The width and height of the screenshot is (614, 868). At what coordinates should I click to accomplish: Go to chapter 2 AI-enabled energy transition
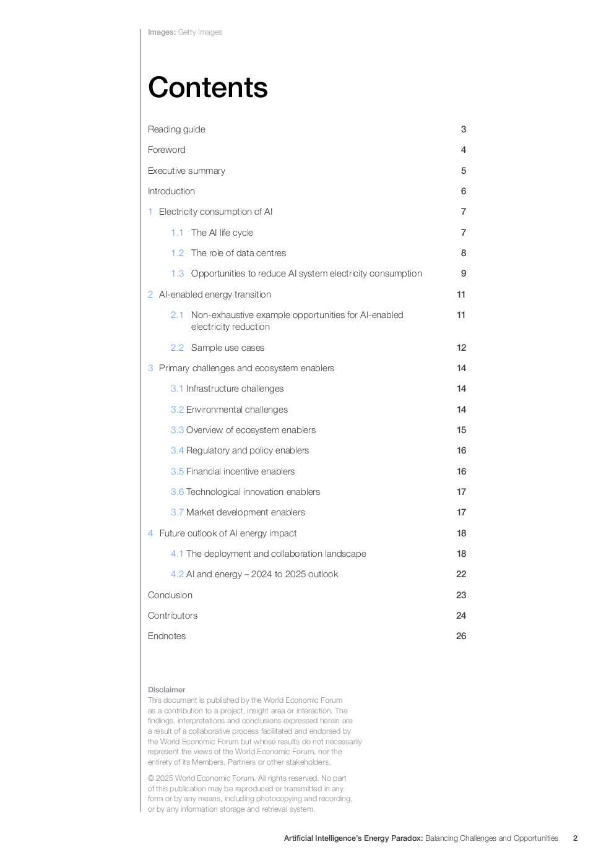(215, 294)
